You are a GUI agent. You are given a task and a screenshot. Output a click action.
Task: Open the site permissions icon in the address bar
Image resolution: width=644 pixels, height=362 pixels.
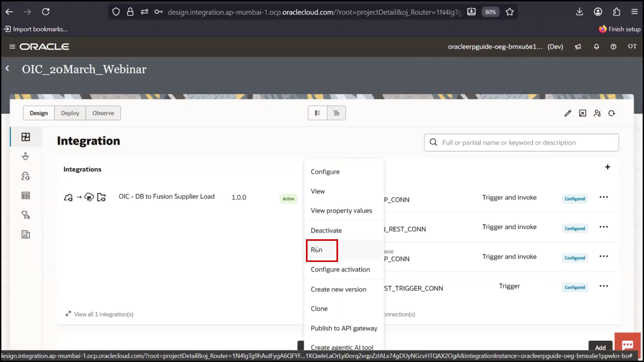144,12
